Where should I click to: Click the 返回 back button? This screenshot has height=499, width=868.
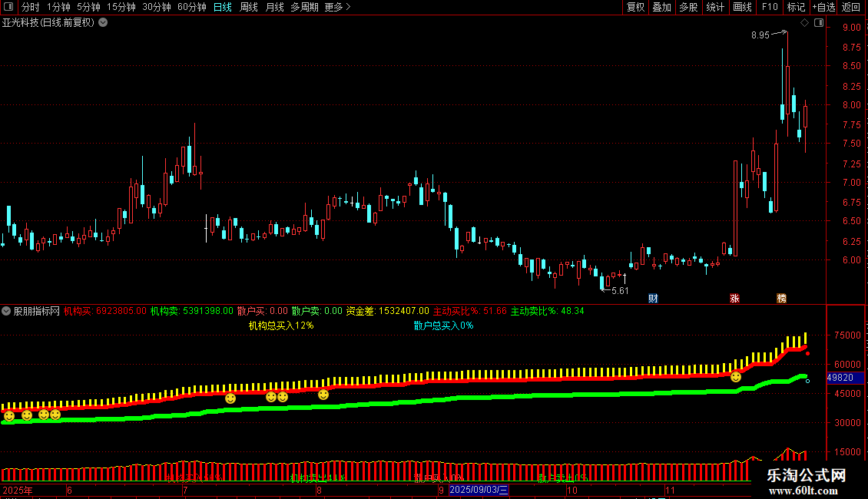(x=851, y=7)
